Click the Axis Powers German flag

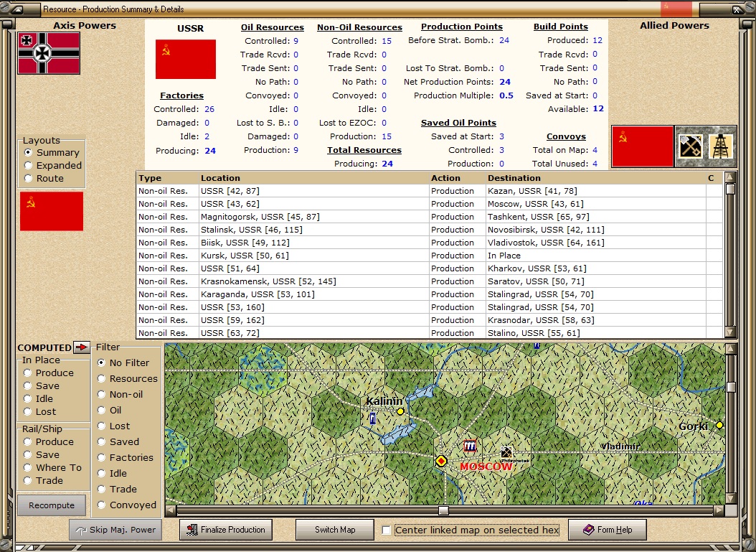click(x=49, y=54)
